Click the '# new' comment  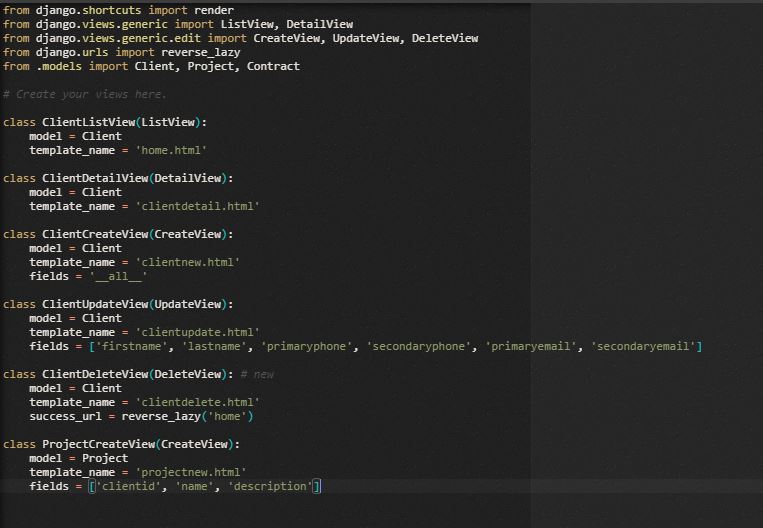pos(257,375)
